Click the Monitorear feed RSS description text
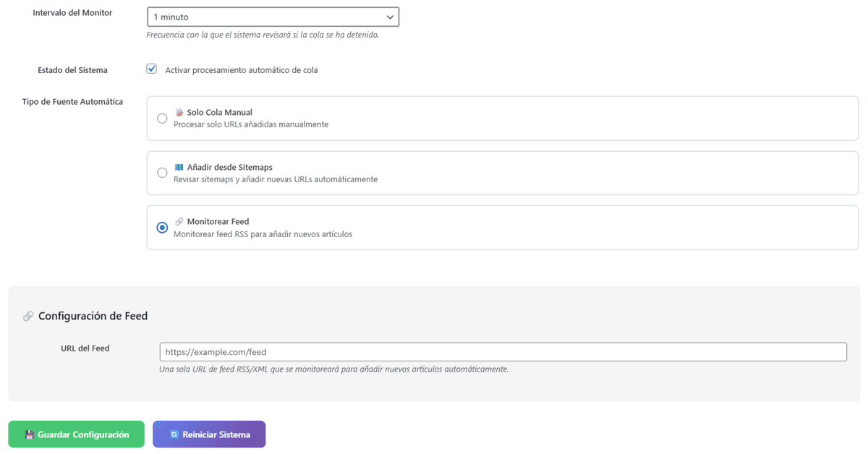The width and height of the screenshot is (868, 454). tap(263, 234)
